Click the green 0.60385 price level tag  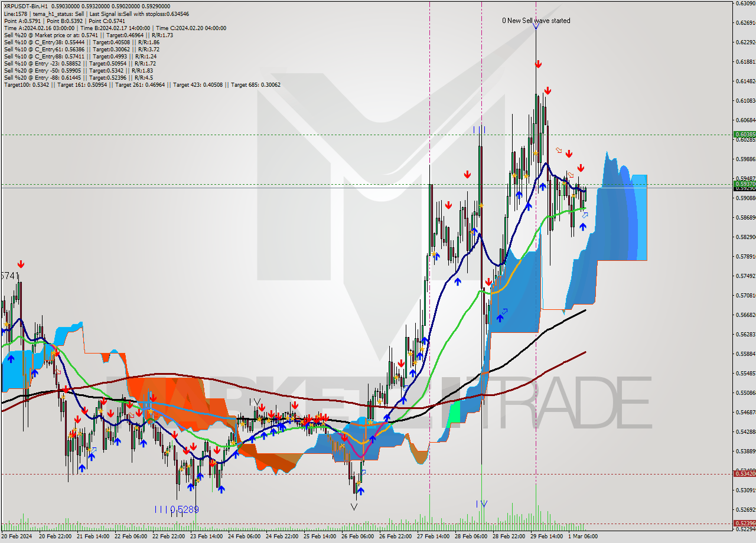click(745, 135)
